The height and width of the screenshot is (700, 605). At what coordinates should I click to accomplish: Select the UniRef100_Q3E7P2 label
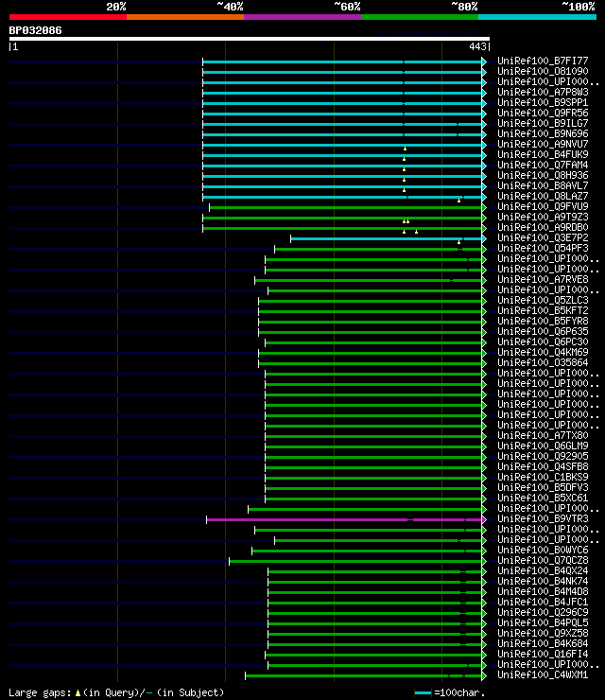coord(543,238)
